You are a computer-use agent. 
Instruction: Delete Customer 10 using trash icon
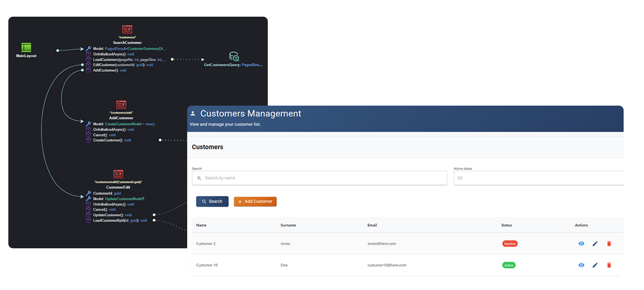[x=609, y=265]
